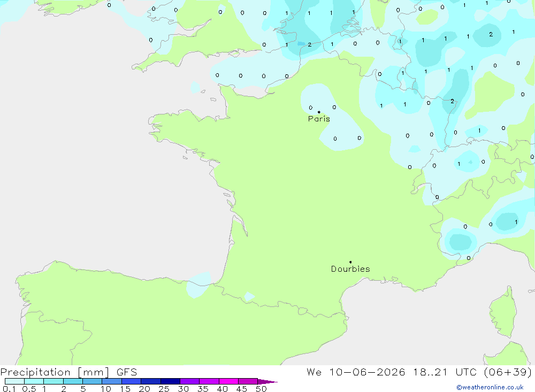The image size is (535, 392).
Task: Click the legend label '40'
Action: (x=223, y=389)
